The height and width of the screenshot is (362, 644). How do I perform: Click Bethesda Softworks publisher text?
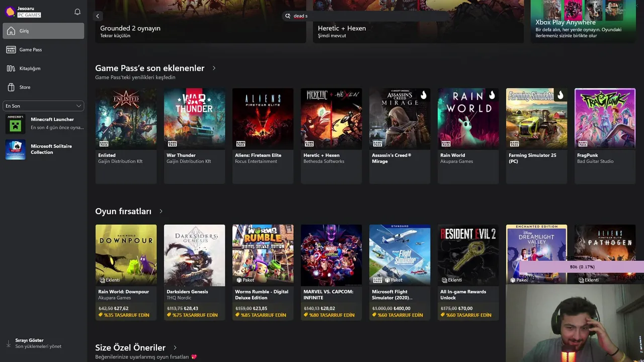pyautogui.click(x=324, y=161)
